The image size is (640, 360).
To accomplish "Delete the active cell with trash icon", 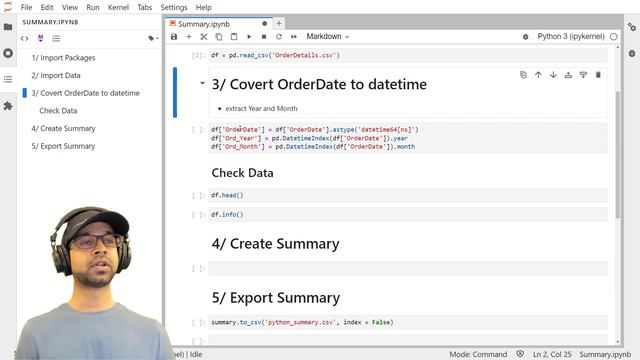I will click(x=598, y=75).
